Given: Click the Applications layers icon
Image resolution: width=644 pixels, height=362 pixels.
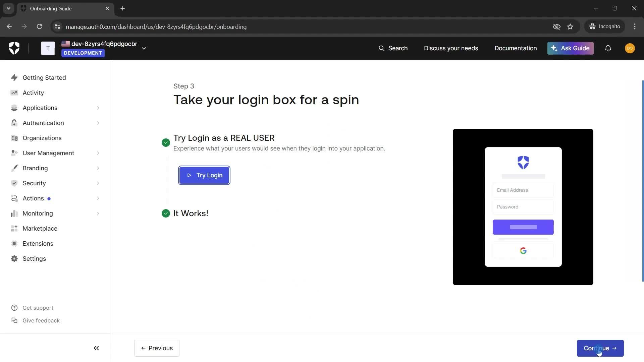Looking at the screenshot, I should click(x=14, y=108).
